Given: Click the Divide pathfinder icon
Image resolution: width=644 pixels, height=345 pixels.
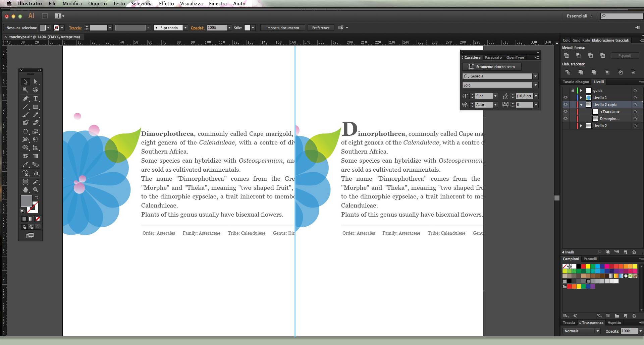Looking at the screenshot, I should [x=568, y=72].
